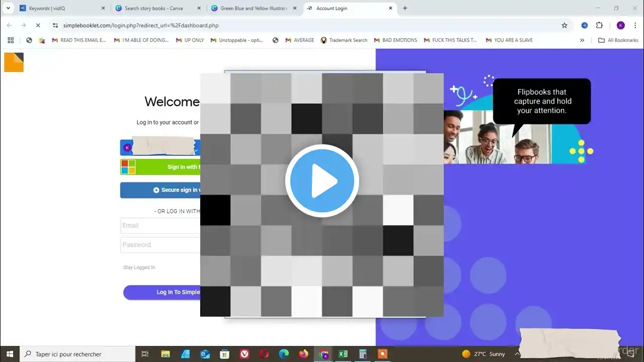
Task: Switch to the Keywords vidIQ tab
Action: tap(60, 8)
